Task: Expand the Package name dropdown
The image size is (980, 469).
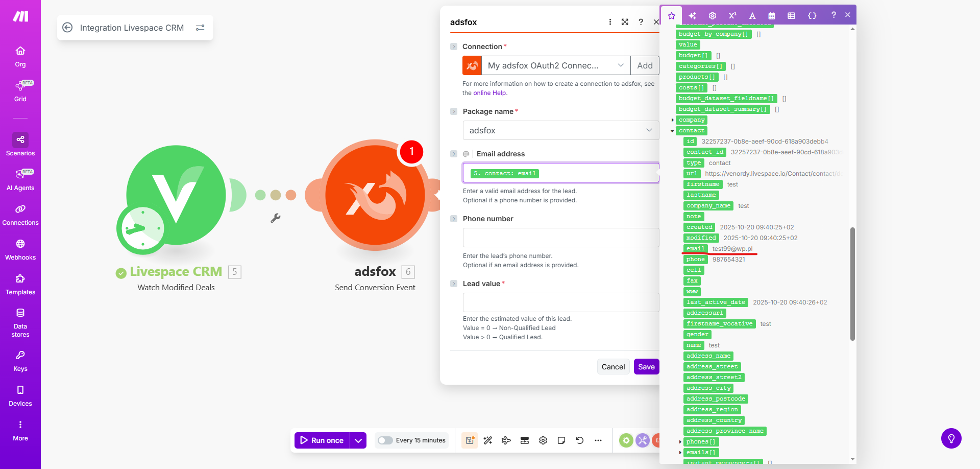Action: click(560, 130)
